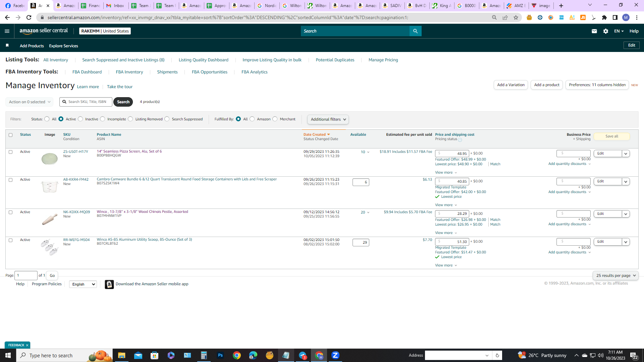Open Manage Pricing tool
The height and width of the screenshot is (362, 644).
pos(383,60)
